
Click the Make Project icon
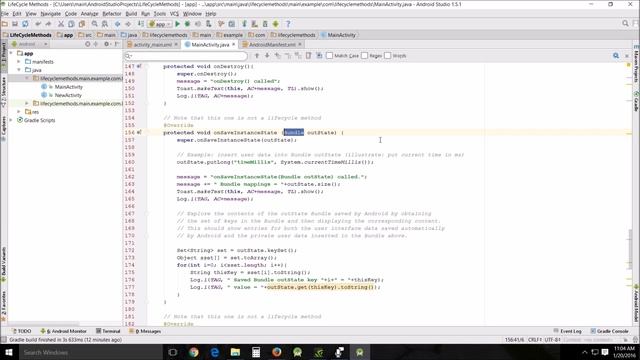(x=141, y=24)
